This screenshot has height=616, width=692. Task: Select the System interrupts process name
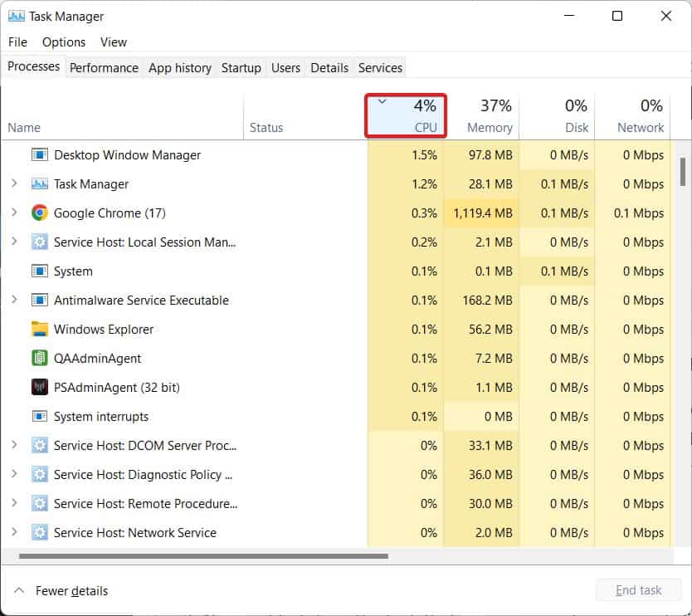click(x=101, y=417)
